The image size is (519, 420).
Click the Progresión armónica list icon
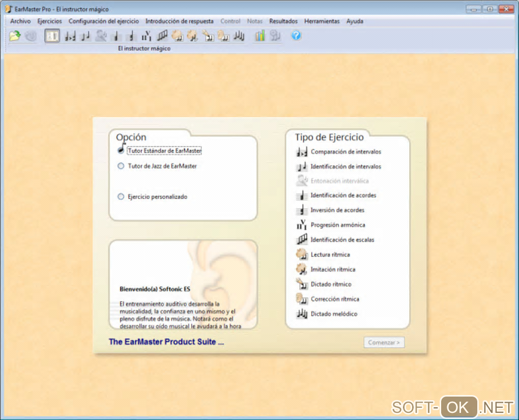point(302,225)
